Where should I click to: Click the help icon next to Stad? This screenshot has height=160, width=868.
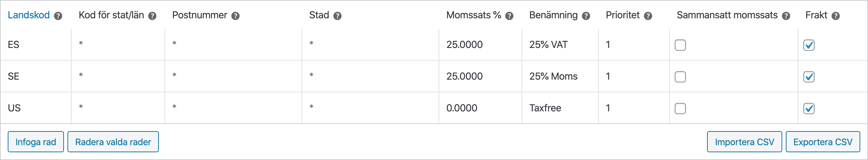click(337, 16)
